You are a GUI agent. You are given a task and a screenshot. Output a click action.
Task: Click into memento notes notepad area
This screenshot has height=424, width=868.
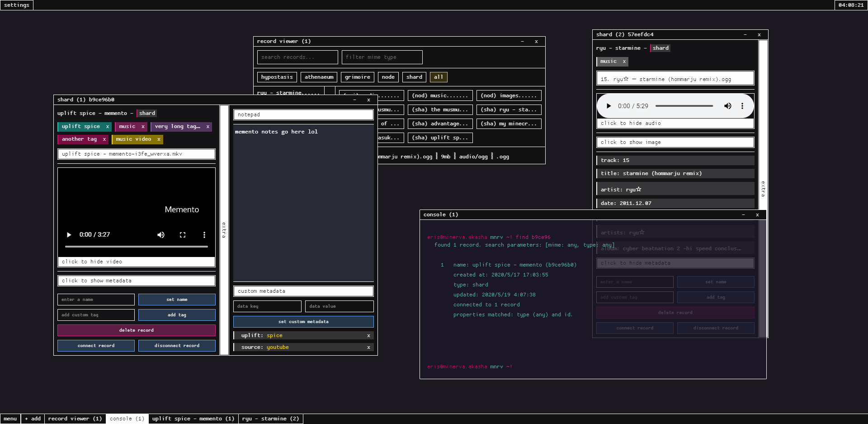(x=303, y=203)
